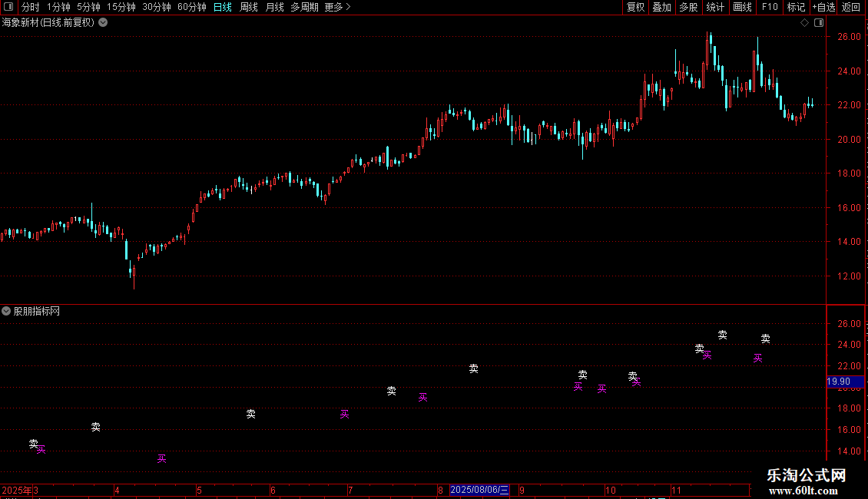Click month 7 on the time axis
The image size is (868, 499).
tap(350, 490)
